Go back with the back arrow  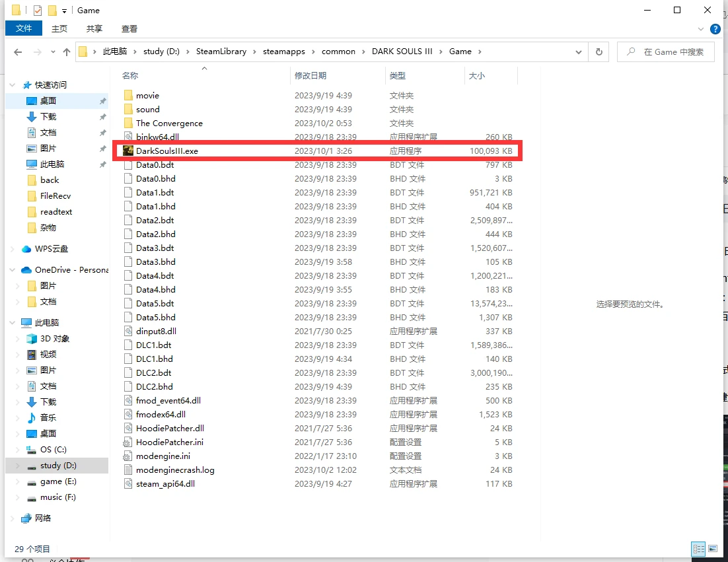pyautogui.click(x=18, y=52)
